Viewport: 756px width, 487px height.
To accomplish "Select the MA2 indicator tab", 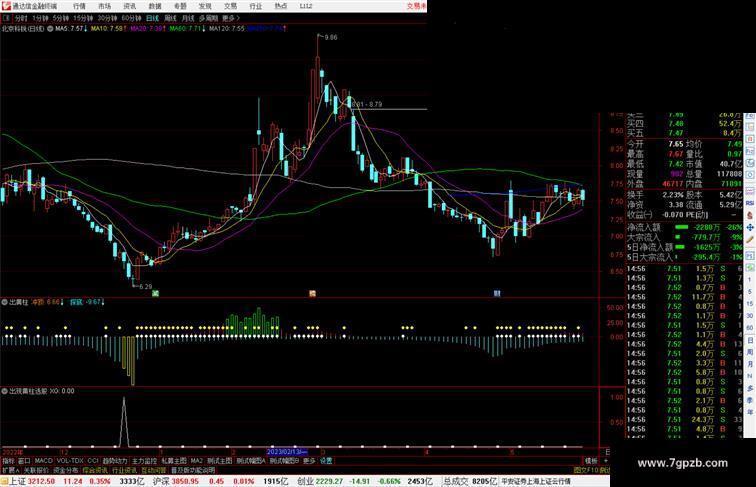I will [x=196, y=461].
